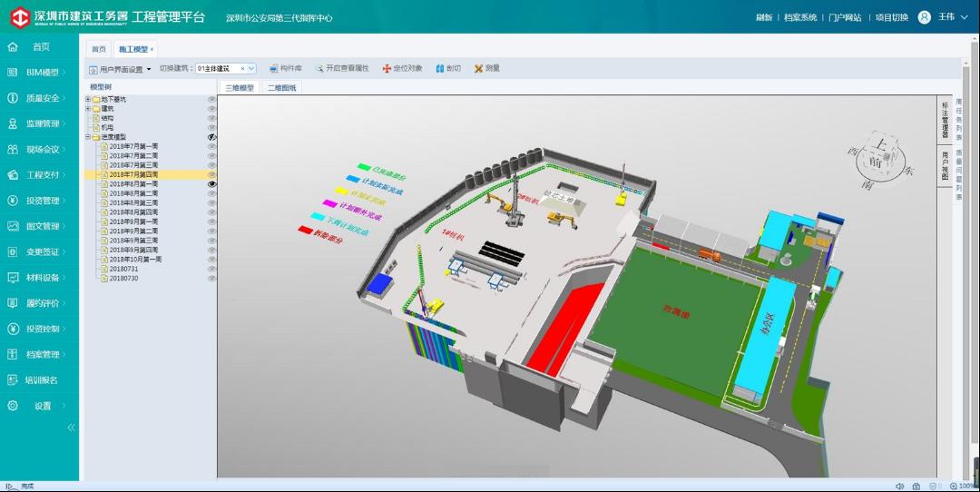Open the 切换建筑 building dropdown
The width and height of the screenshot is (980, 492).
pos(251,68)
